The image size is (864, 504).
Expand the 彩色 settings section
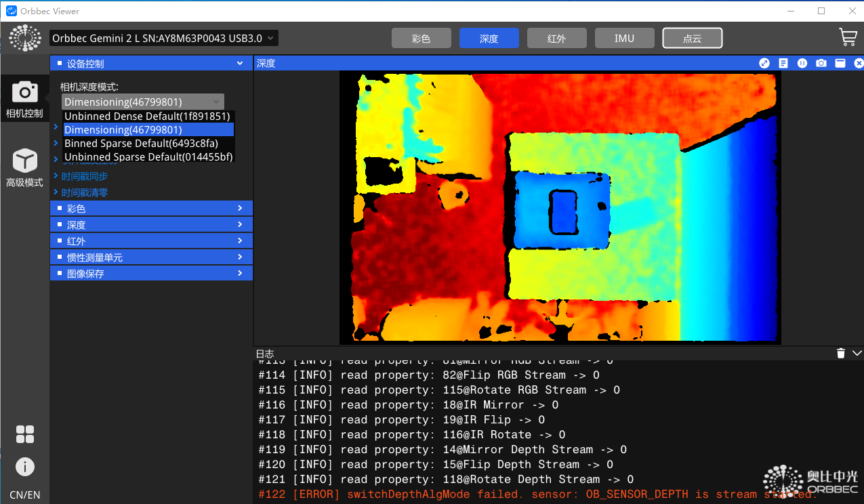(x=151, y=208)
